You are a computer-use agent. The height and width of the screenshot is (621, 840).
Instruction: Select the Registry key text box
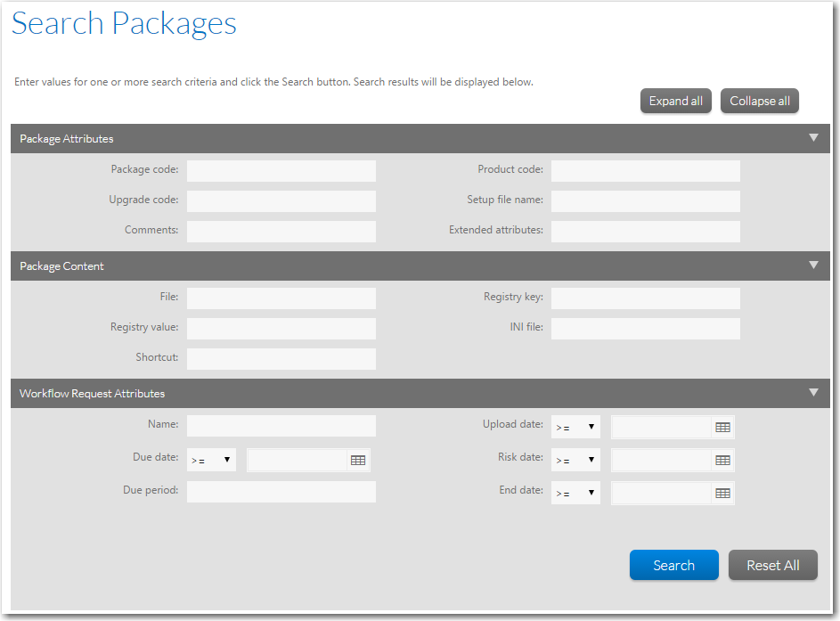point(645,298)
